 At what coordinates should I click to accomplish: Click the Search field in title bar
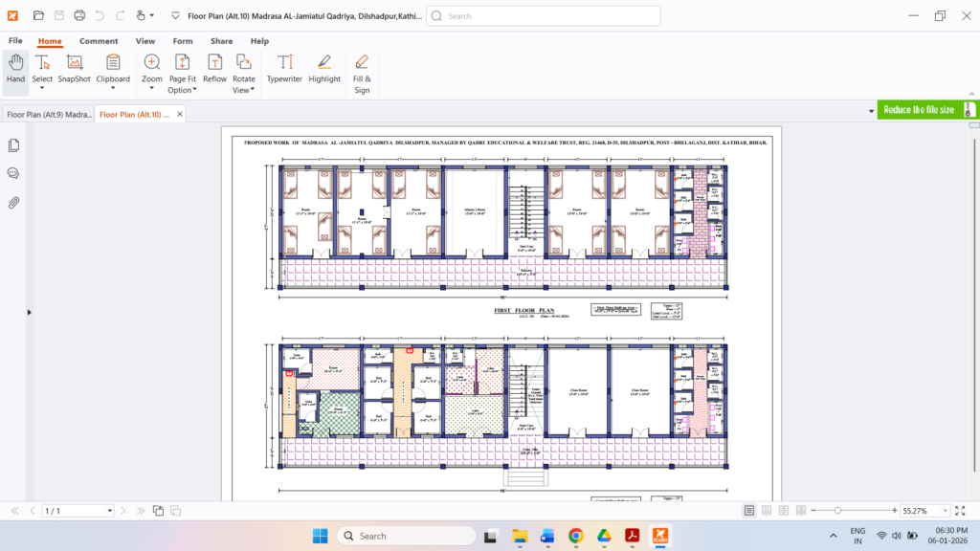click(x=544, y=16)
